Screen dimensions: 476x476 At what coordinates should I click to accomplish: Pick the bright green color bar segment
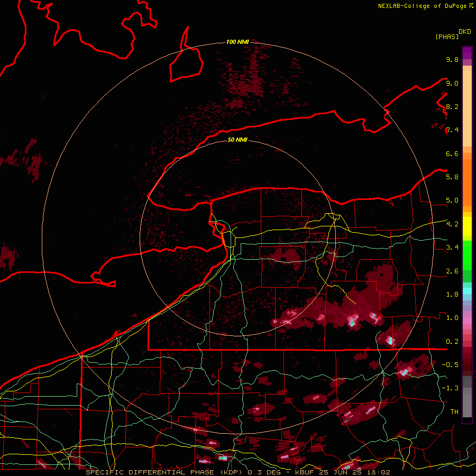tap(467, 255)
